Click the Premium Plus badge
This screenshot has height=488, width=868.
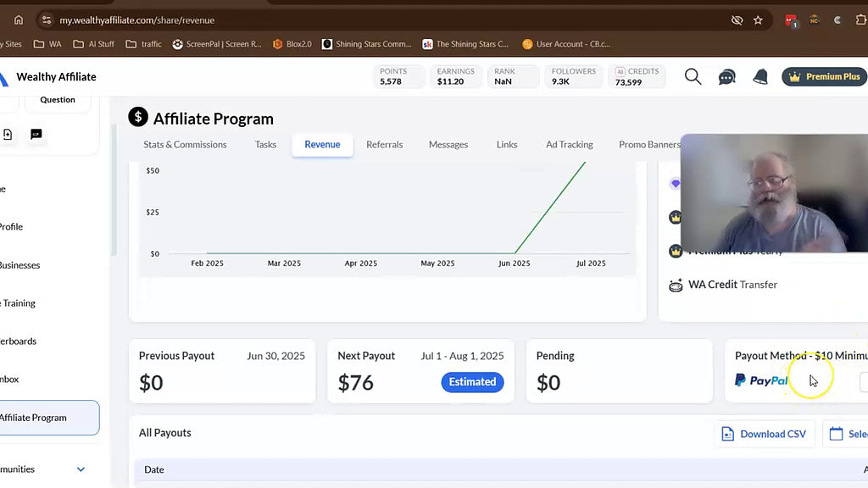tap(824, 77)
